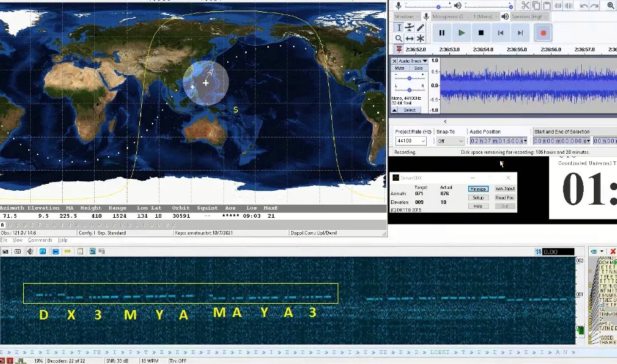The image size is (617, 364).
Task: Open the View menu in CW Skimmer
Action: pos(17,239)
